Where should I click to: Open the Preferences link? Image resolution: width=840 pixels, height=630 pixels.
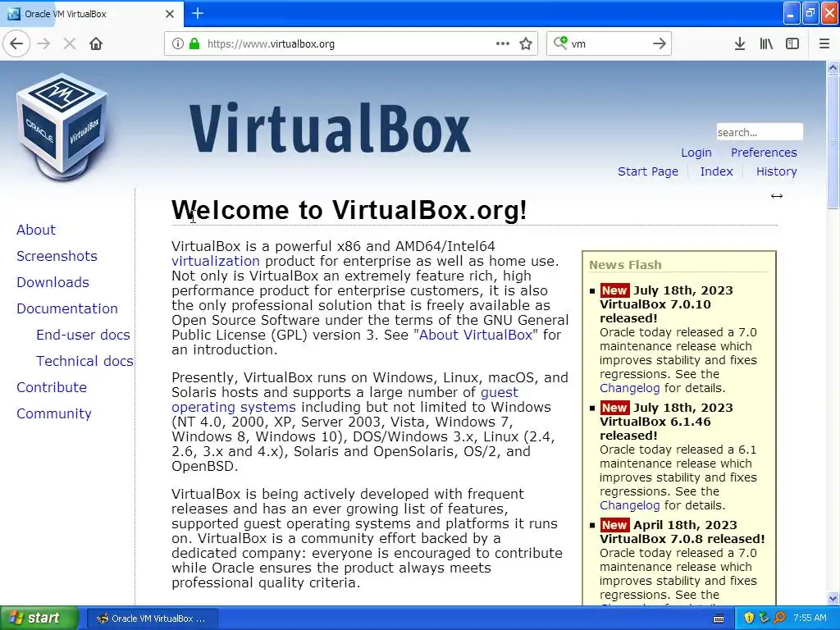pos(764,153)
